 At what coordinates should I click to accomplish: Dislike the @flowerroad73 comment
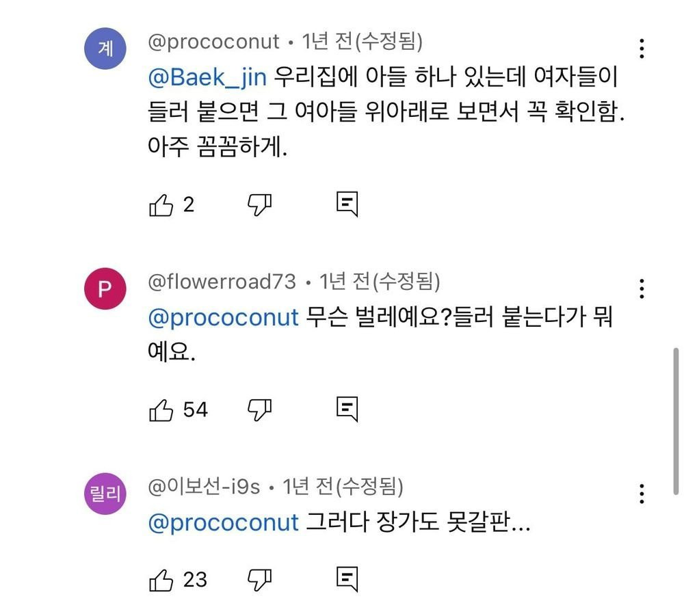click(259, 410)
